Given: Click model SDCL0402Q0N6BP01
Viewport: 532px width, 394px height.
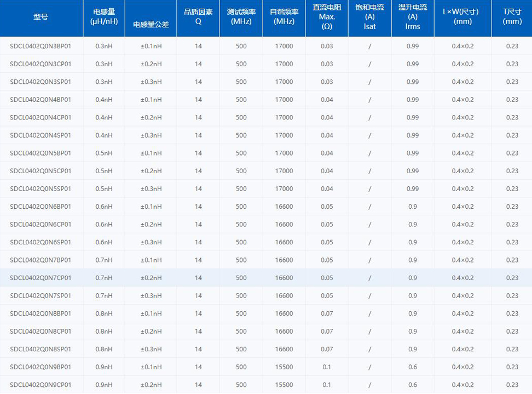Looking at the screenshot, I should [41, 207].
